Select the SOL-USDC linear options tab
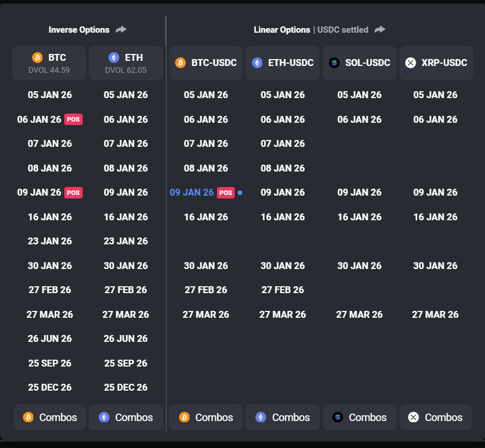Viewport: 485px width, 448px height. pyautogui.click(x=359, y=63)
